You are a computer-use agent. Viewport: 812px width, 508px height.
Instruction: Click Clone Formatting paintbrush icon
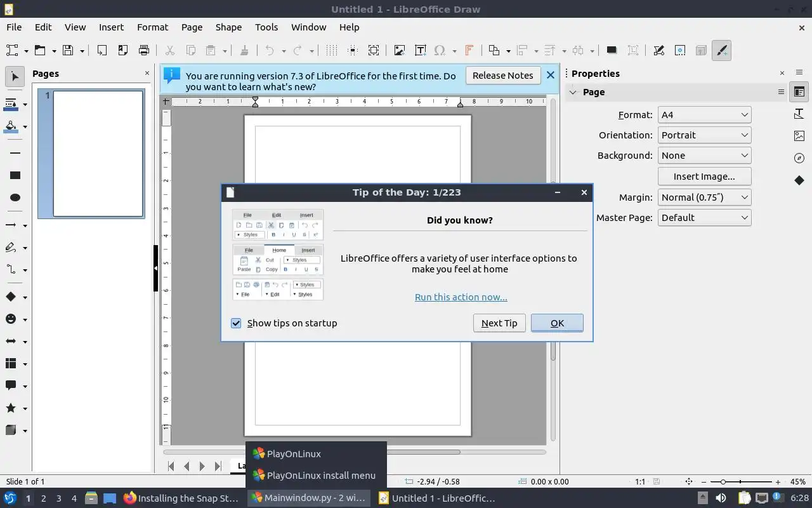(244, 51)
